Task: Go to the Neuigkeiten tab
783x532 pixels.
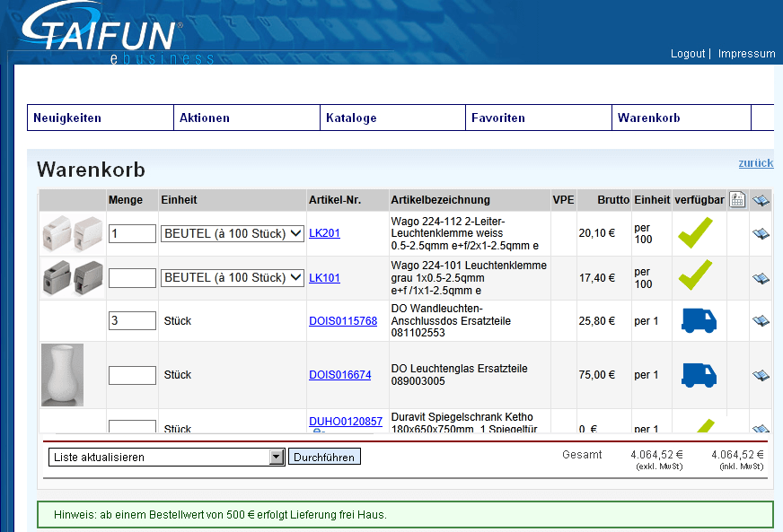Action: (67, 118)
